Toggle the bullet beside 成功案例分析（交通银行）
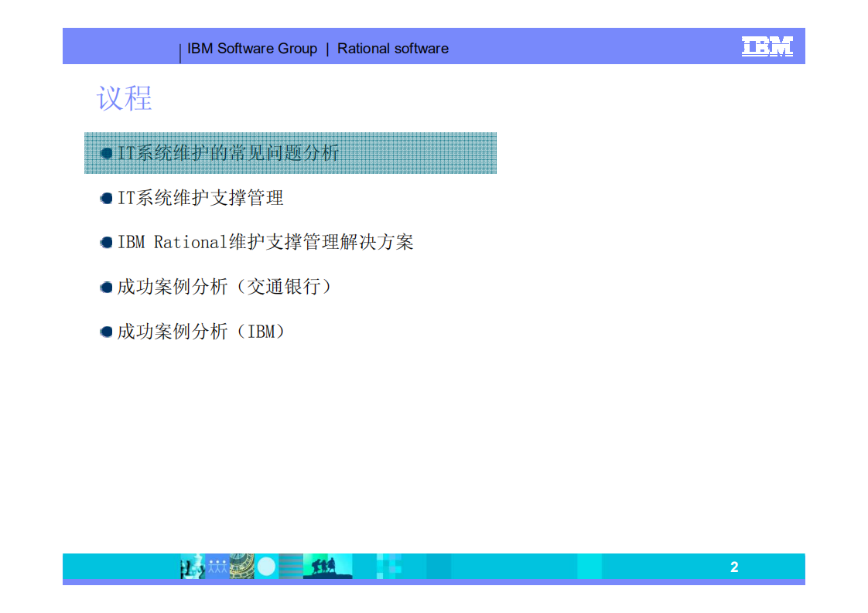 coord(106,286)
